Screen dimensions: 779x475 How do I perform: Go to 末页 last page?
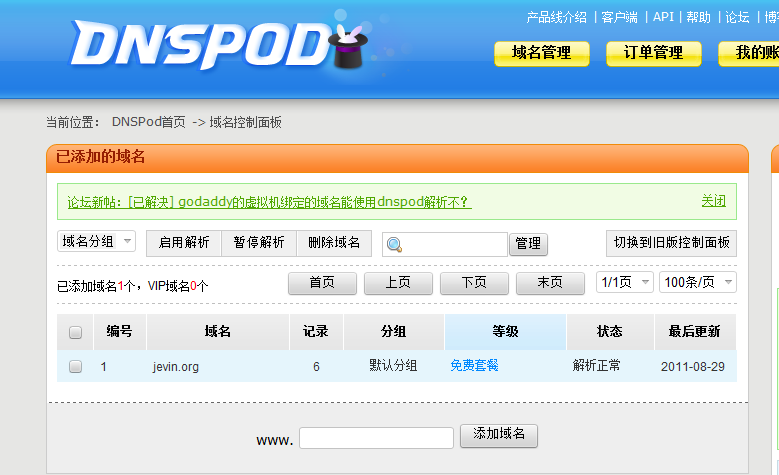coord(550,283)
